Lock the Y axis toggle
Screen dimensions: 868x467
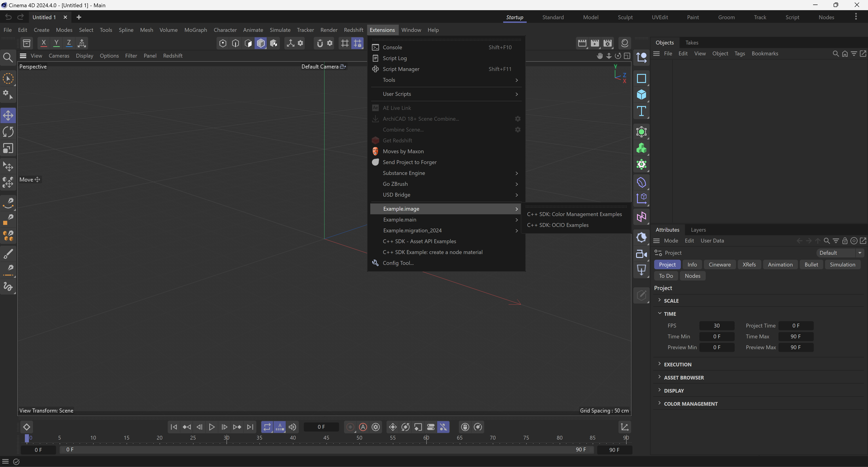pos(56,43)
